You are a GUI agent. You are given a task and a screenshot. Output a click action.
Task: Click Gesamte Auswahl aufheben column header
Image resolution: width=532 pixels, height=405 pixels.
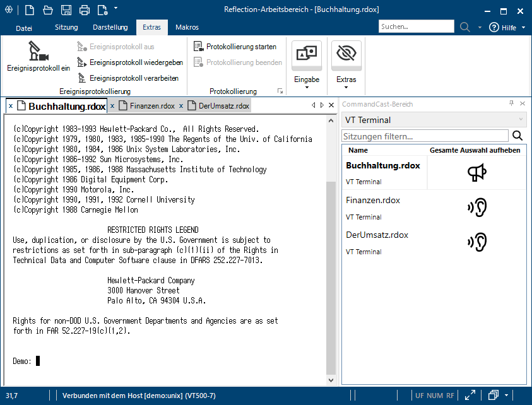[x=475, y=150]
